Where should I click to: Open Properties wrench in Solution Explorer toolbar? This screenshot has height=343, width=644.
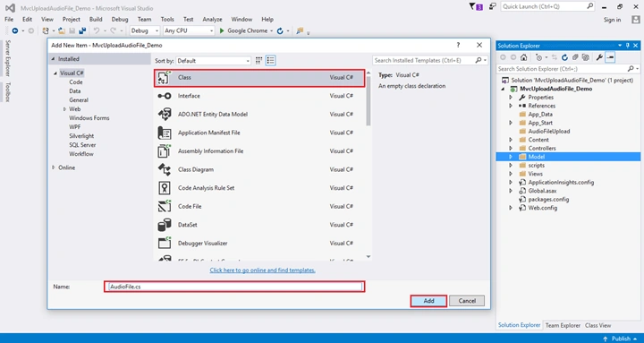pos(599,57)
